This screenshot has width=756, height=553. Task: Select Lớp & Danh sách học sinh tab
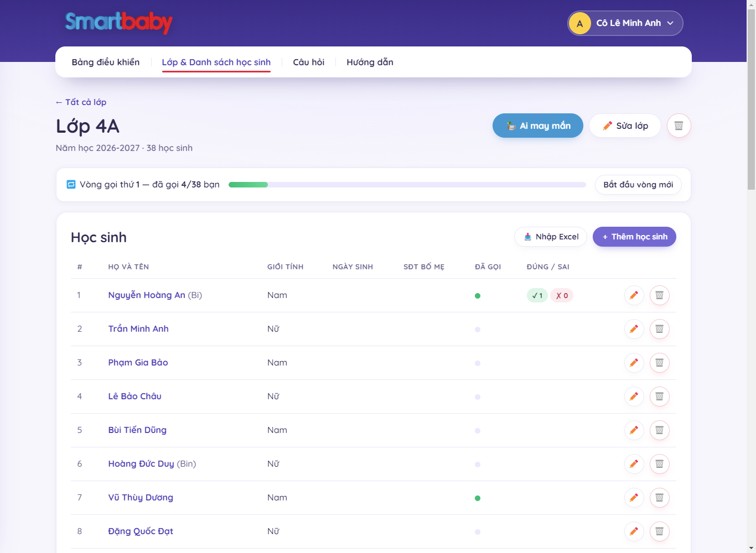click(216, 62)
